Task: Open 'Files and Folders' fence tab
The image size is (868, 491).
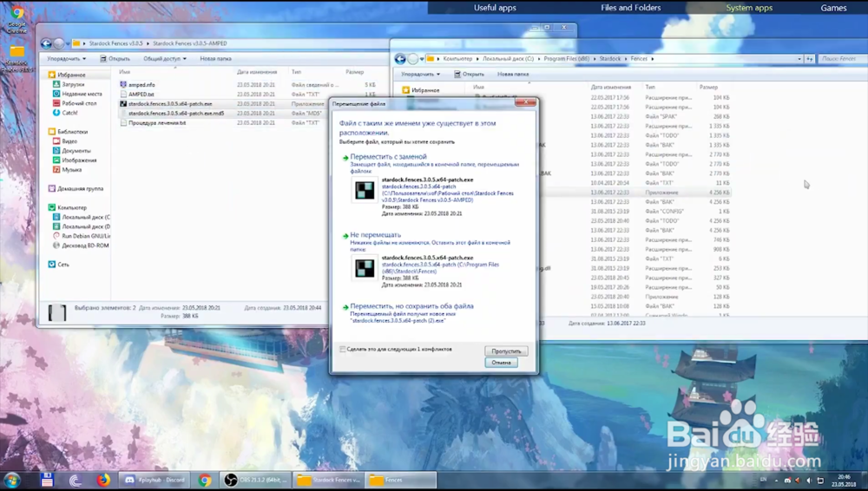Action: [x=630, y=8]
